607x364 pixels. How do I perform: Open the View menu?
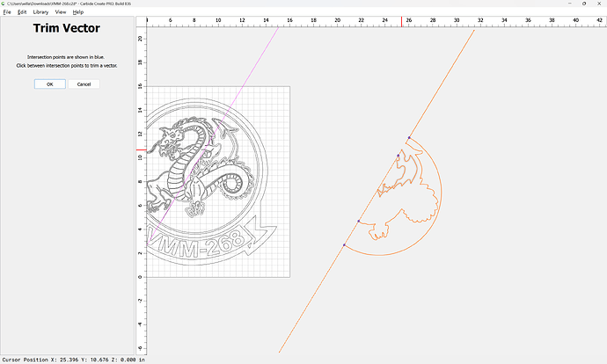click(61, 12)
